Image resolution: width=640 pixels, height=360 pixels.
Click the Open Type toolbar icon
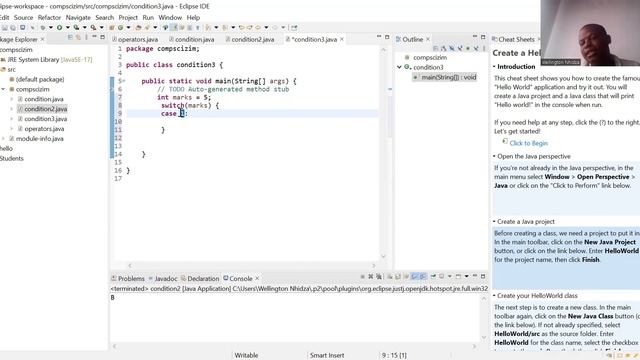138,28
